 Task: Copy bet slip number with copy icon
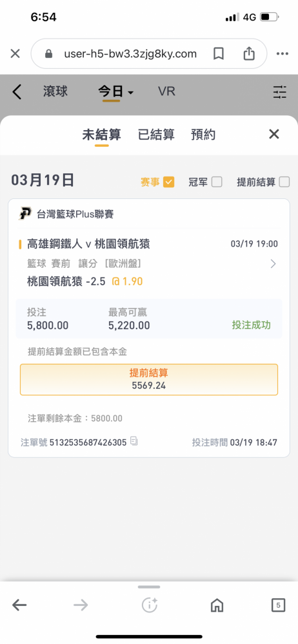134,442
